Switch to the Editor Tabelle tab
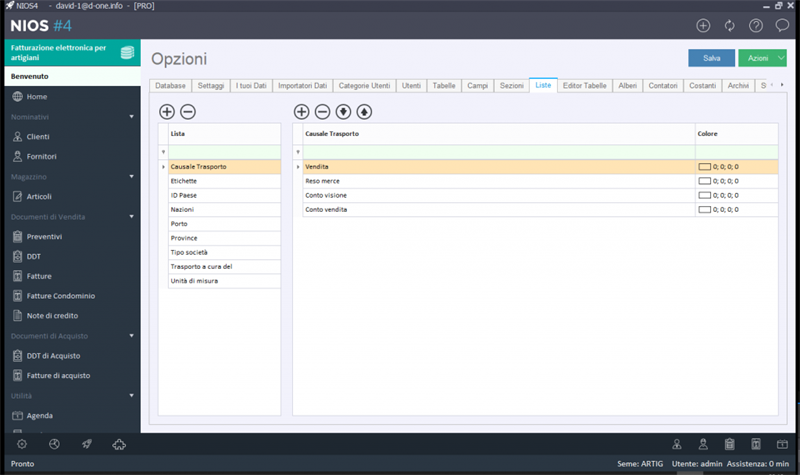This screenshot has height=475, width=800. [x=585, y=86]
